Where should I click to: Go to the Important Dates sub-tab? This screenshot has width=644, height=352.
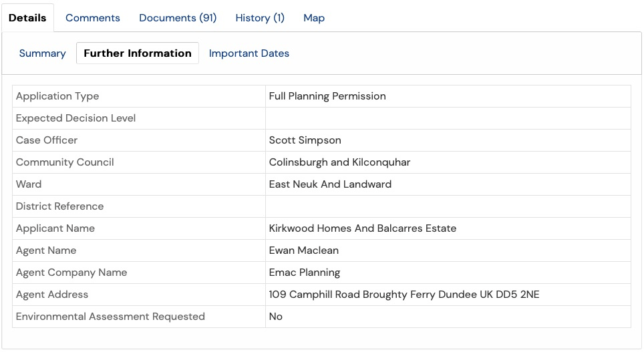click(249, 53)
